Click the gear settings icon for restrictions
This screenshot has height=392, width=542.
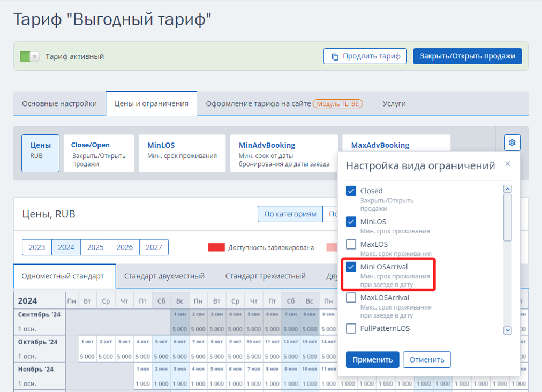[512, 142]
